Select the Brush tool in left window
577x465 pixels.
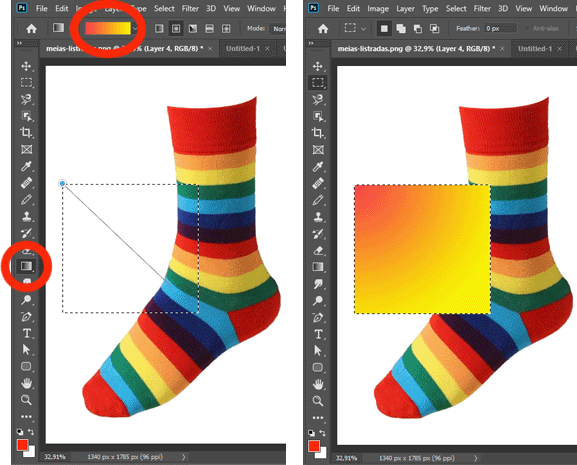(x=26, y=200)
